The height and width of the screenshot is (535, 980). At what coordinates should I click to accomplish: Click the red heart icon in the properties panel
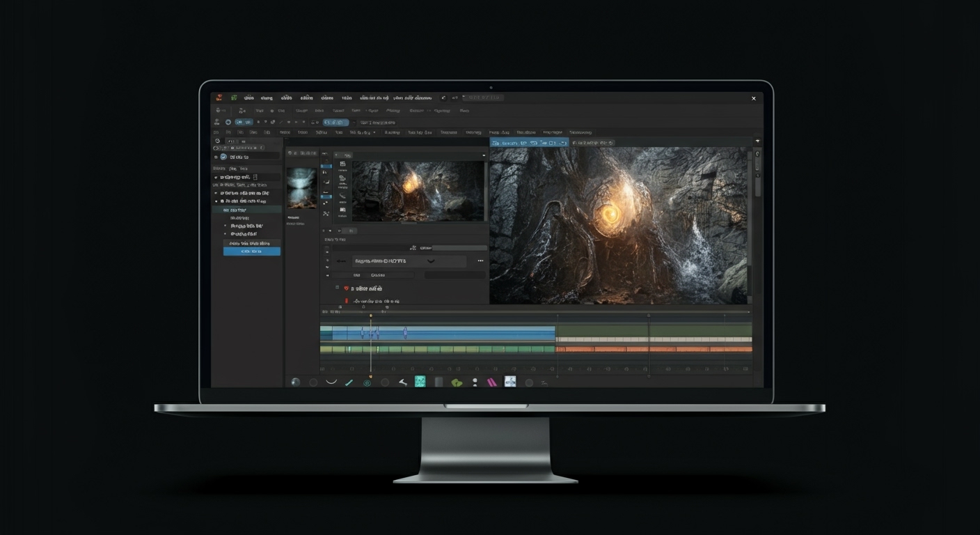pyautogui.click(x=345, y=288)
